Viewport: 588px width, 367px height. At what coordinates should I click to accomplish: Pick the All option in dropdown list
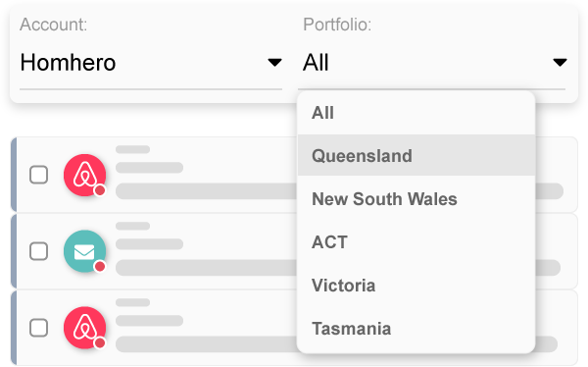coord(416,113)
